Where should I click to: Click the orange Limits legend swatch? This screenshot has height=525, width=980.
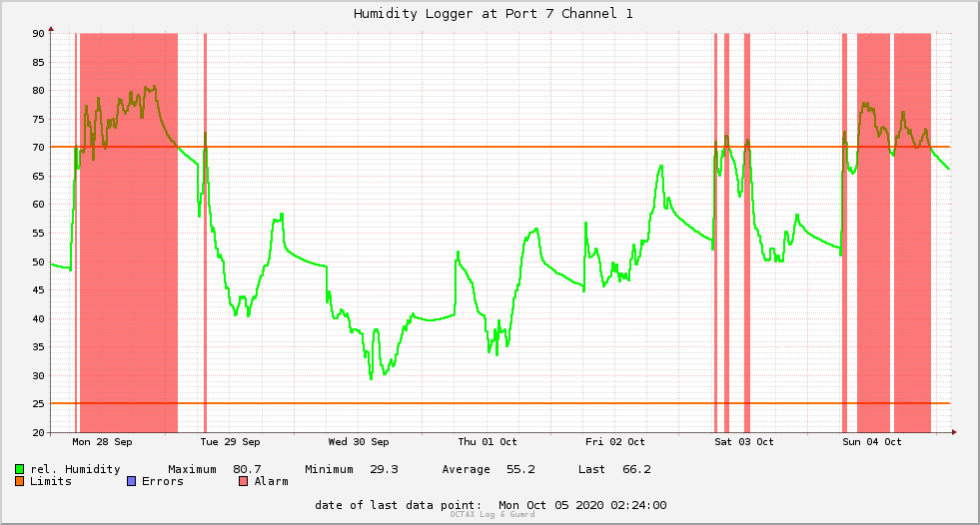point(19,481)
